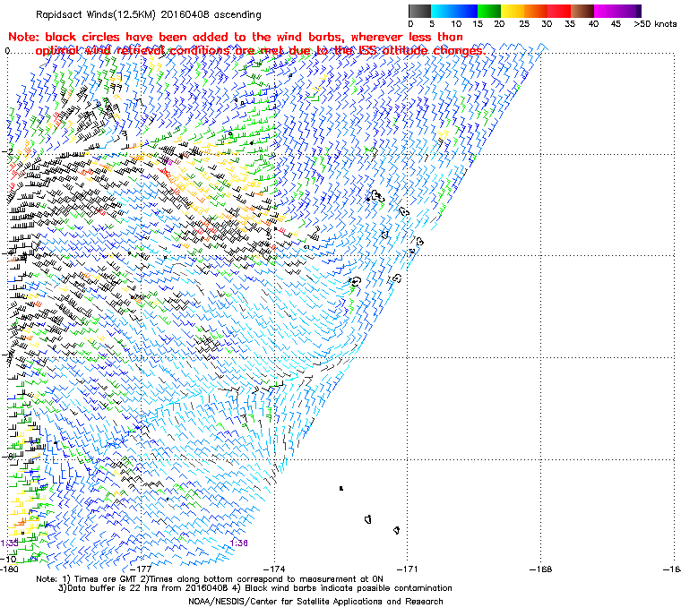Image resolution: width=681 pixels, height=616 pixels.
Task: Click the -174 longitude axis label
Action: click(x=274, y=569)
